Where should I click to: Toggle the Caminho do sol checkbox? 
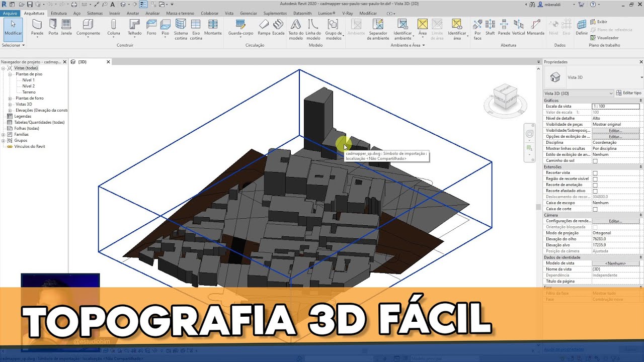pos(595,161)
